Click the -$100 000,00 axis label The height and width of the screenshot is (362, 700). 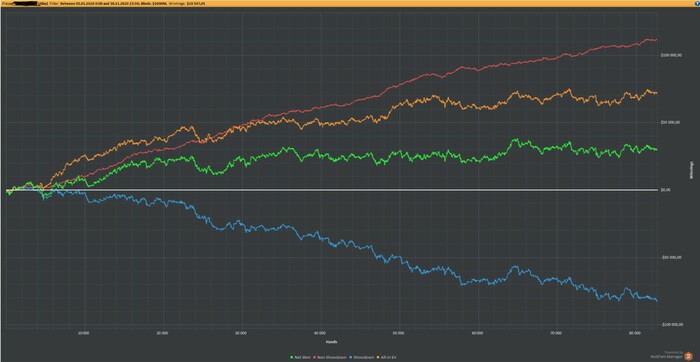pyautogui.click(x=671, y=325)
